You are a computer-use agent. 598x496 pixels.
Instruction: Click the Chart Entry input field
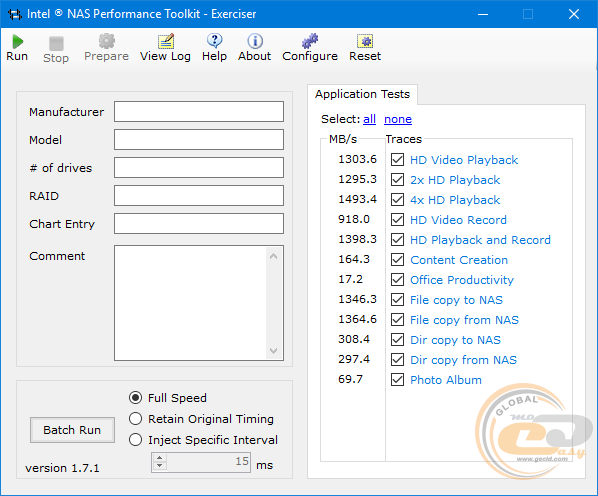(x=199, y=223)
